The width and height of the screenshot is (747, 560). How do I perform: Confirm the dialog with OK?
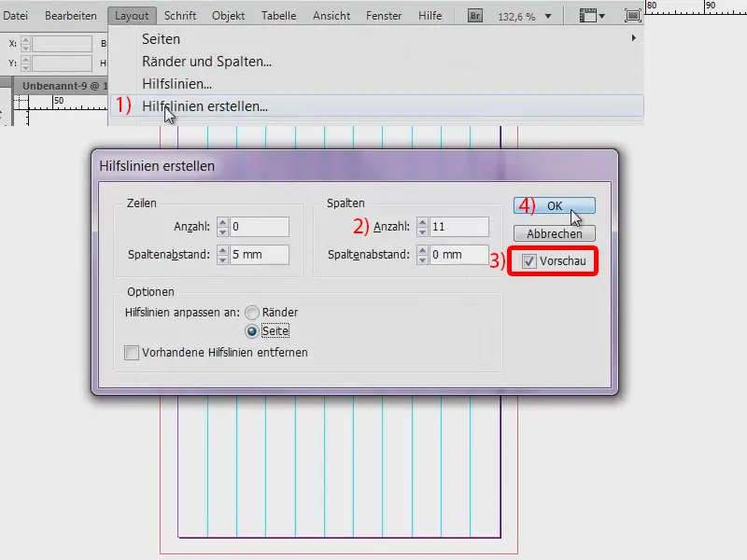tap(554, 205)
